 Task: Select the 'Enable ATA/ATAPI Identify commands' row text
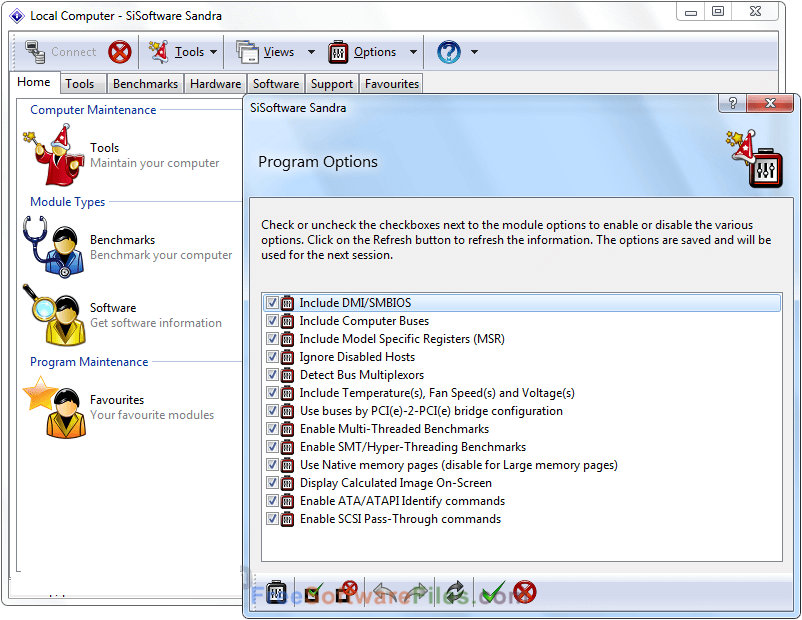coord(403,501)
